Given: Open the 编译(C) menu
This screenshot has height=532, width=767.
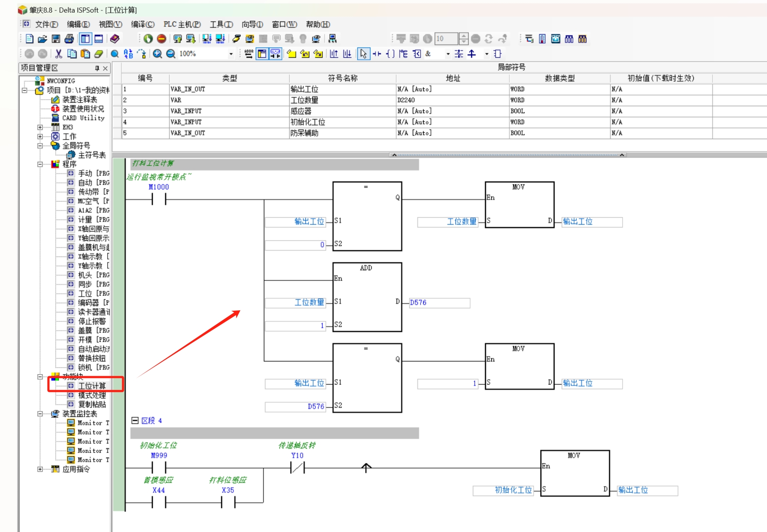Looking at the screenshot, I should tap(143, 24).
